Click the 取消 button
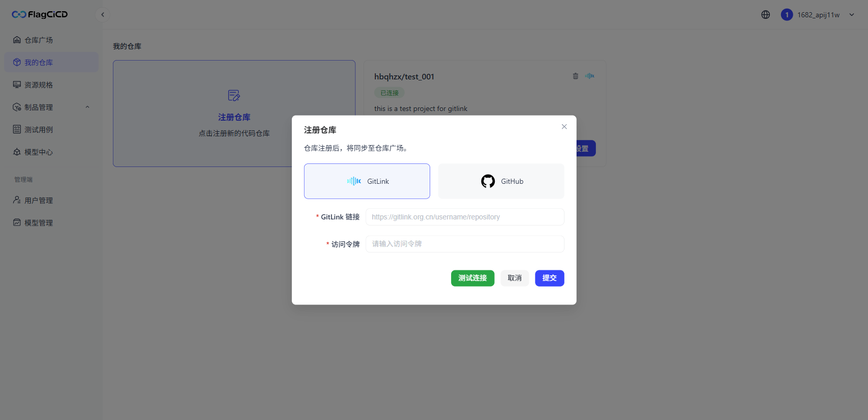The width and height of the screenshot is (868, 420). 515,278
